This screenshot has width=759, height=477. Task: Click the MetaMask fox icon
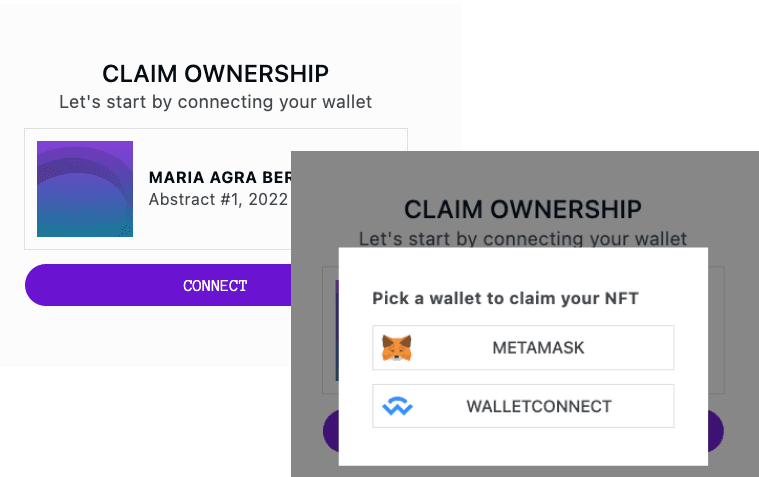click(397, 348)
